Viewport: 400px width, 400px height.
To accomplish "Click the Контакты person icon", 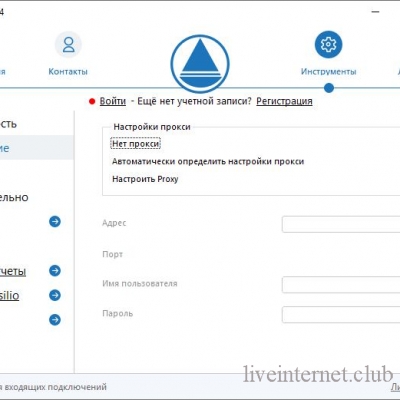I will (x=68, y=45).
